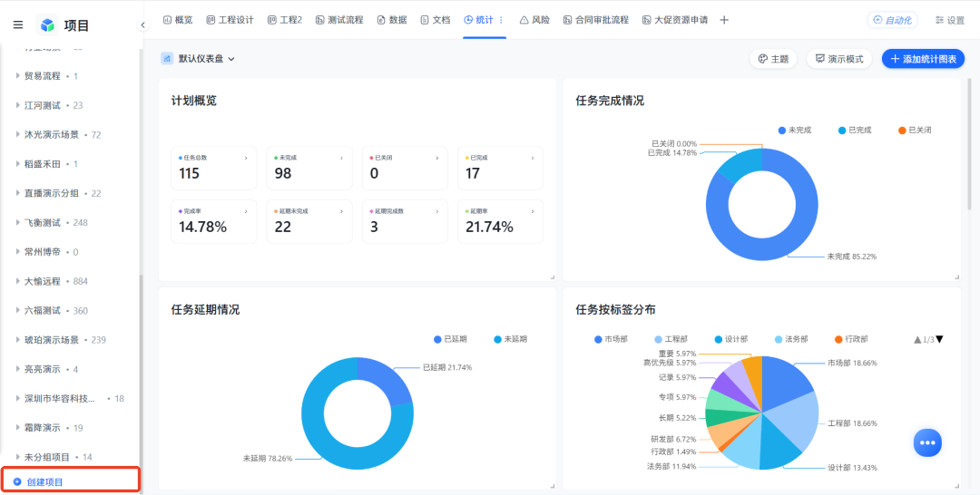980x495 pixels.
Task: Open 已完成 stat card detail arrow
Action: coord(533,159)
